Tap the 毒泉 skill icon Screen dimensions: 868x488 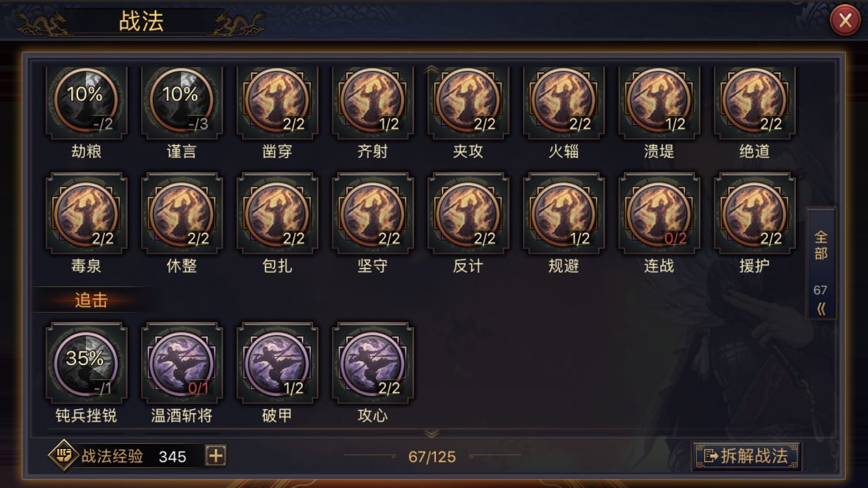pos(87,213)
